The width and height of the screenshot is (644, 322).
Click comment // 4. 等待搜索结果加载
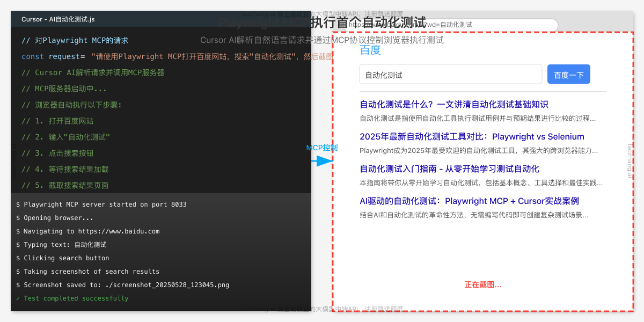(x=65, y=169)
